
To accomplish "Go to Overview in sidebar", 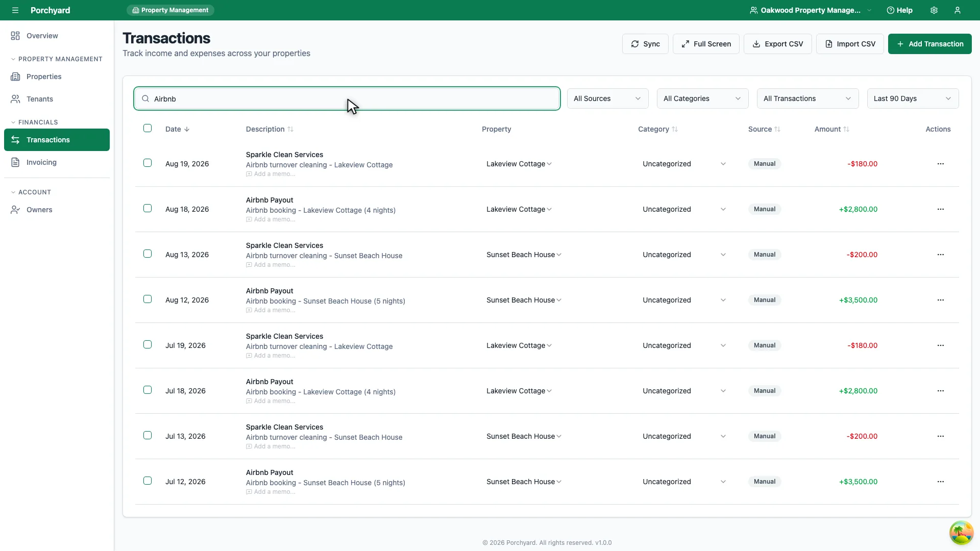I will [x=57, y=36].
